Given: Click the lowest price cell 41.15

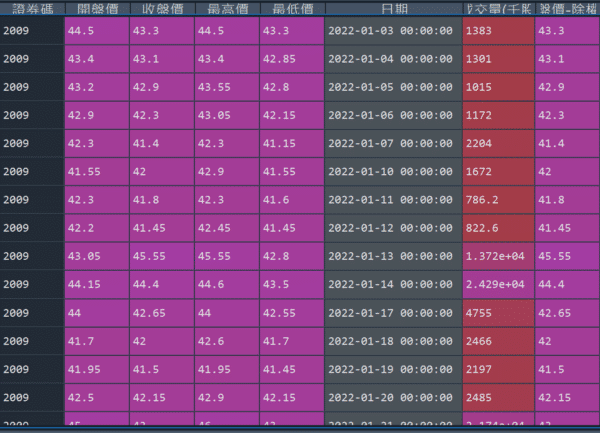Looking at the screenshot, I should pyautogui.click(x=291, y=144).
